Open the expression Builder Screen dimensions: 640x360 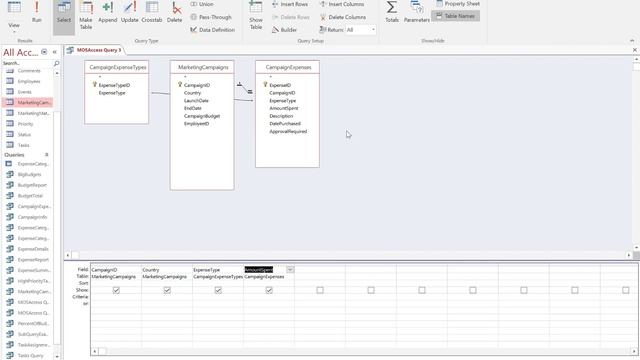pyautogui.click(x=284, y=30)
